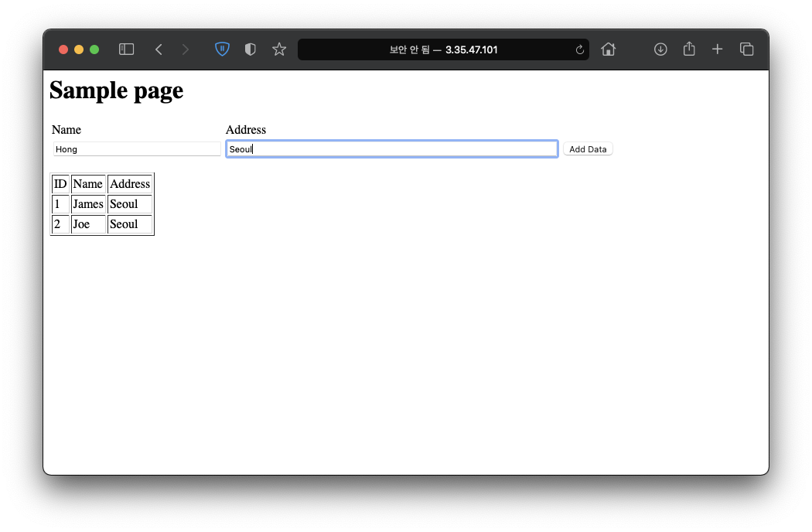This screenshot has width=812, height=532.
Task: Click the ID table header
Action: click(x=60, y=184)
